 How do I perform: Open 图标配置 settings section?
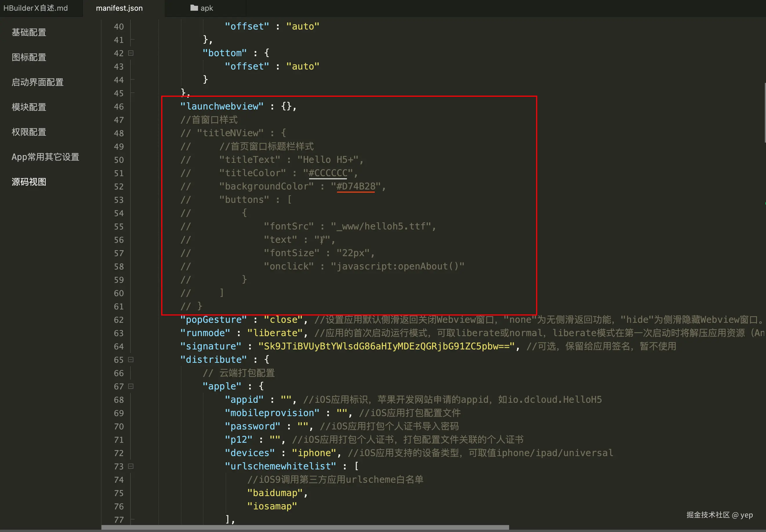(x=29, y=57)
